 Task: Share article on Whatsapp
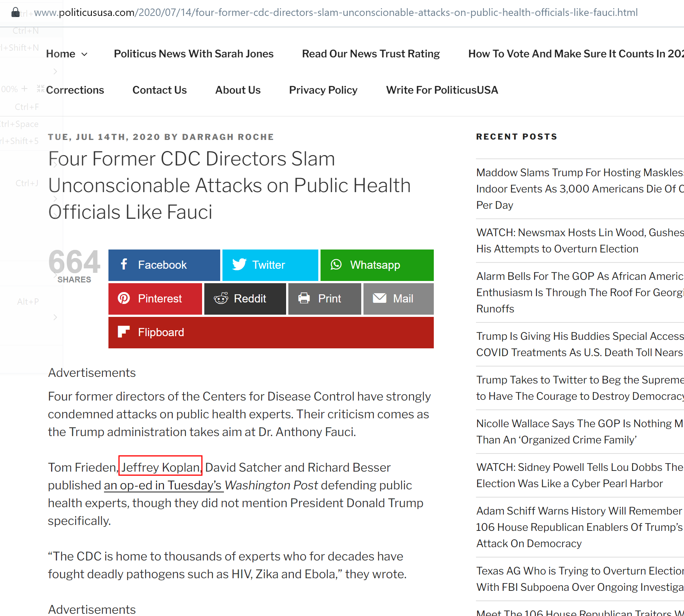tap(377, 265)
